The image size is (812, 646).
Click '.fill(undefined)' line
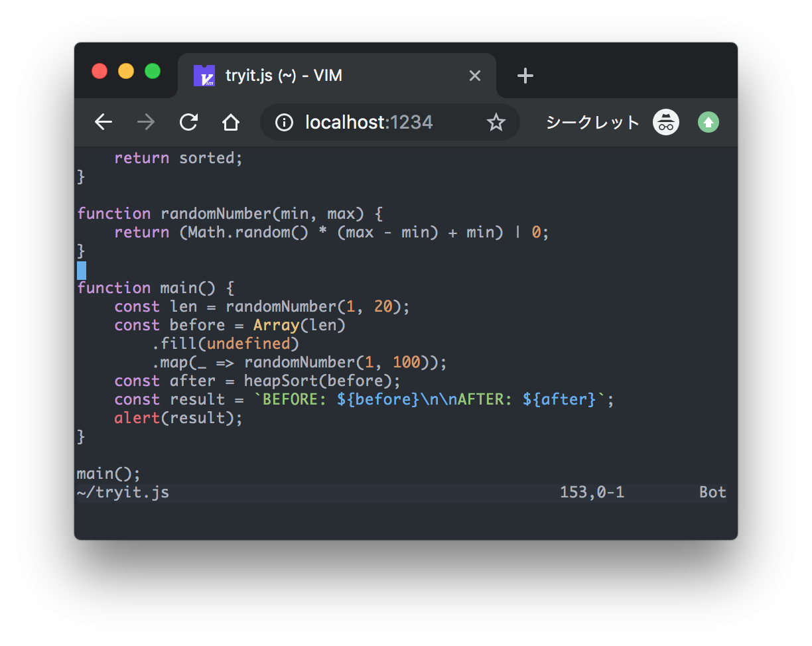click(226, 344)
